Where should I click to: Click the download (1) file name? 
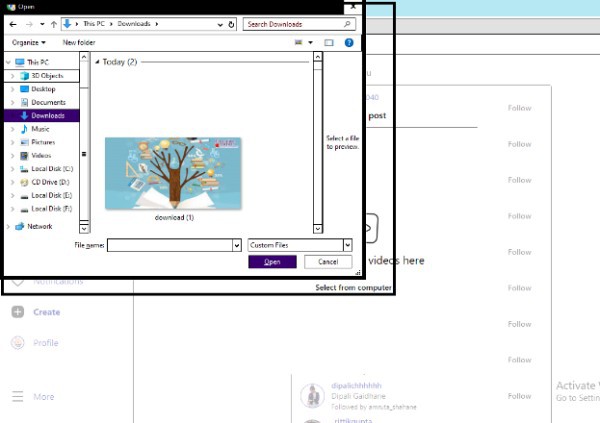[x=174, y=217]
